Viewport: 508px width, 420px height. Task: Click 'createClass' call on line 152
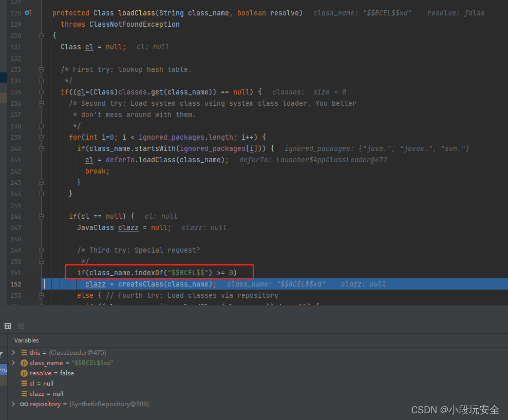tap(141, 284)
